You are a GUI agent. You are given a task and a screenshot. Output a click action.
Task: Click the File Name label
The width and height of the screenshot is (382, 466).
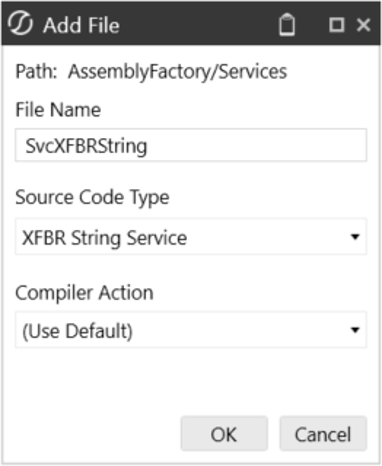pos(58,110)
